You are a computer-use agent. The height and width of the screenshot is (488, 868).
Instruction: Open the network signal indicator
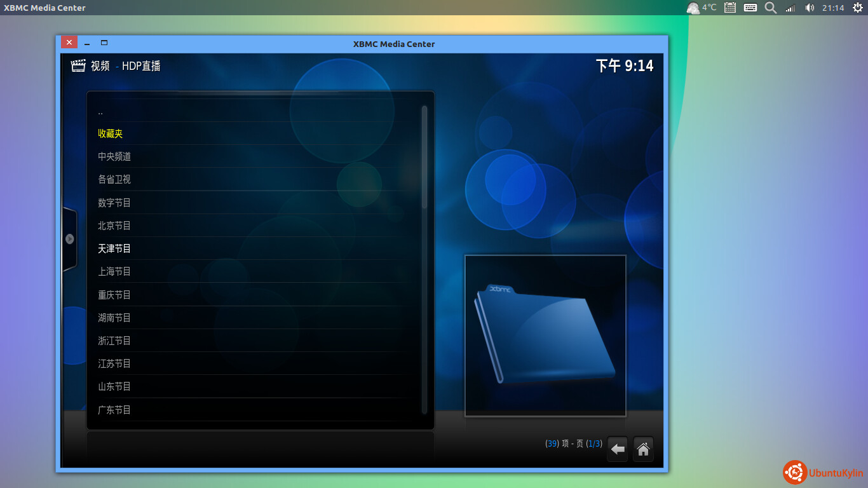tap(790, 8)
